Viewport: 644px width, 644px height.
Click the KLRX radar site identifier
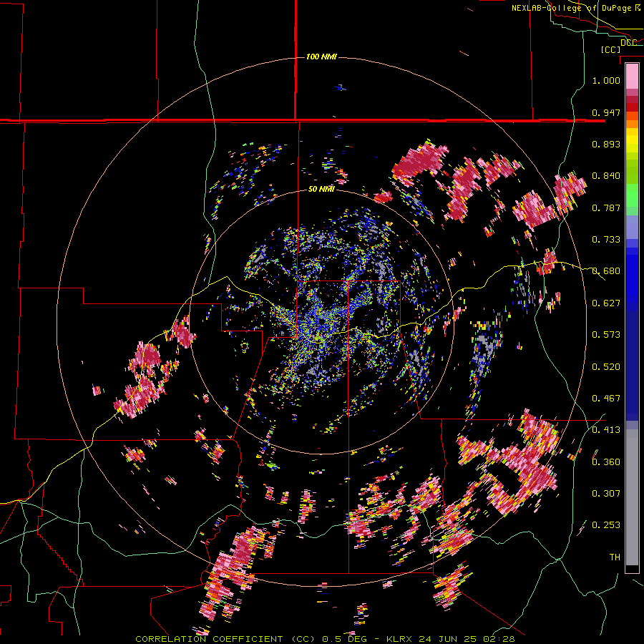pos(400,639)
